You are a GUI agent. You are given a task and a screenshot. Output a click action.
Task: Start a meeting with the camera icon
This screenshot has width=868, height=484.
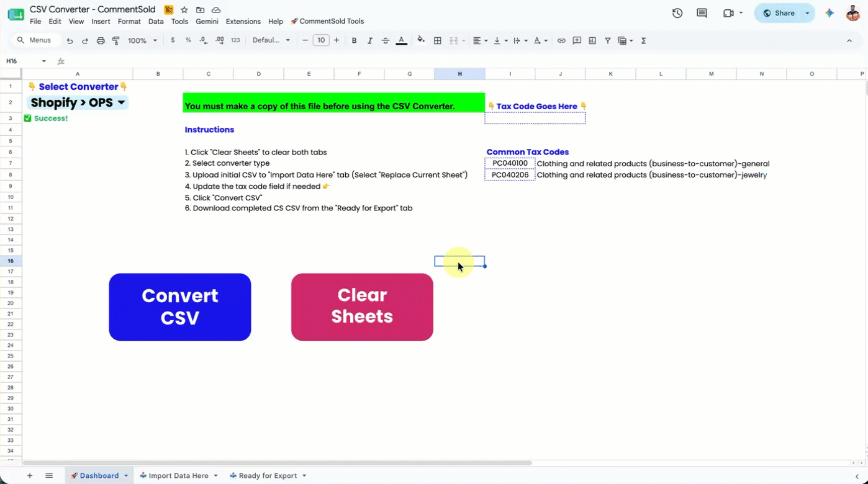[x=729, y=13]
